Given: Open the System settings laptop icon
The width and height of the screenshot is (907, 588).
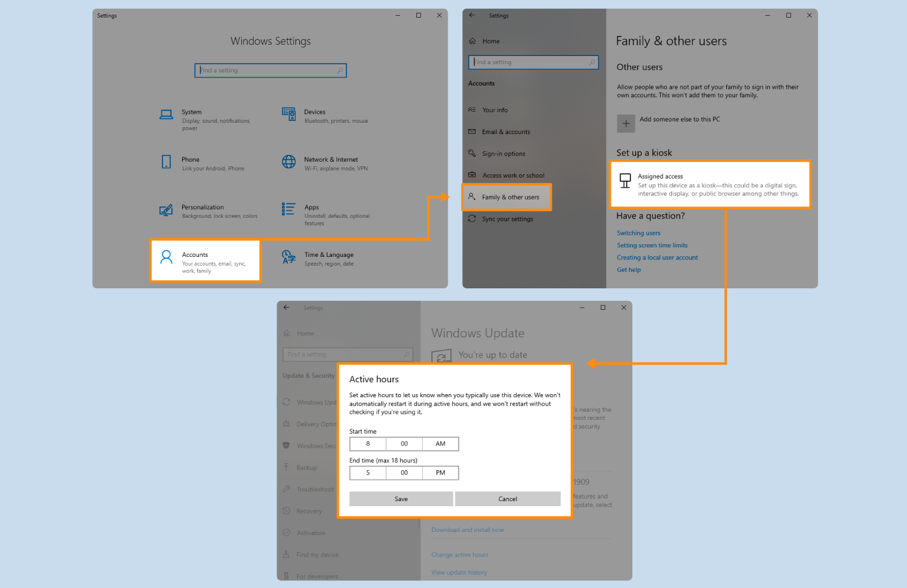Looking at the screenshot, I should (x=166, y=115).
